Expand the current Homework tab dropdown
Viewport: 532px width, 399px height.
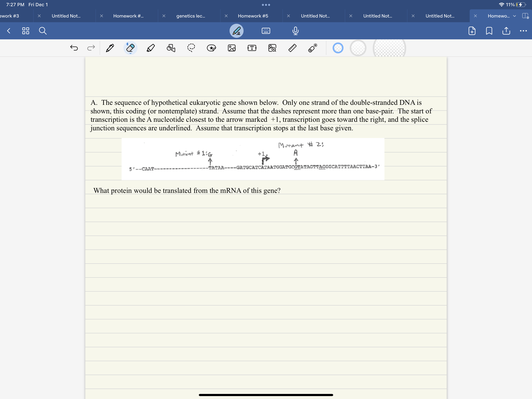point(514,16)
